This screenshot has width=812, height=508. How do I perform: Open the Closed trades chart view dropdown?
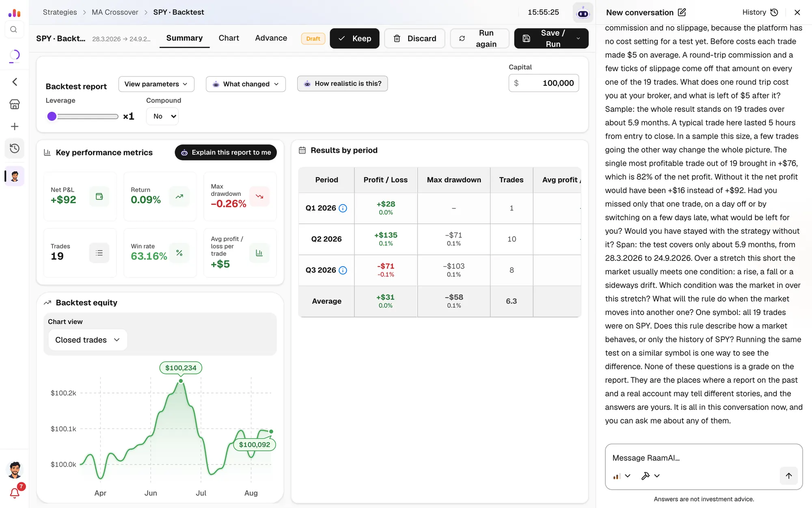(x=88, y=340)
